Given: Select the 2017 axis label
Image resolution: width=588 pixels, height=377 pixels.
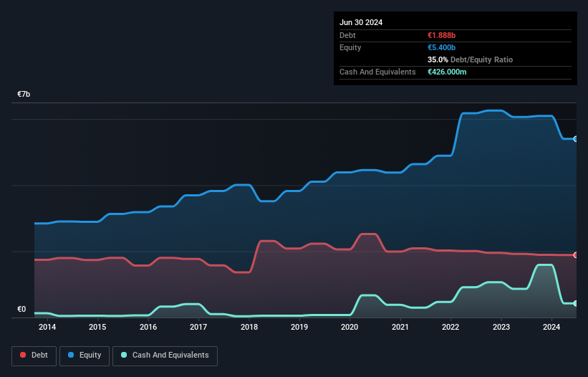Looking at the screenshot, I should click(198, 327).
